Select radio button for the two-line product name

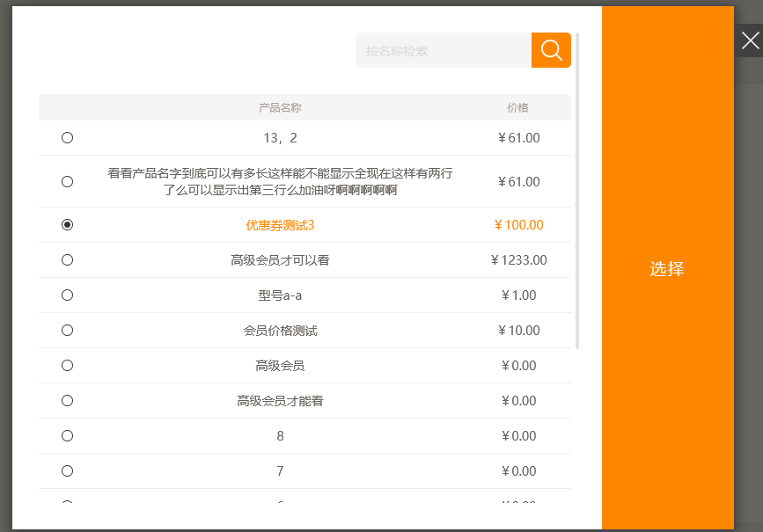click(x=68, y=181)
